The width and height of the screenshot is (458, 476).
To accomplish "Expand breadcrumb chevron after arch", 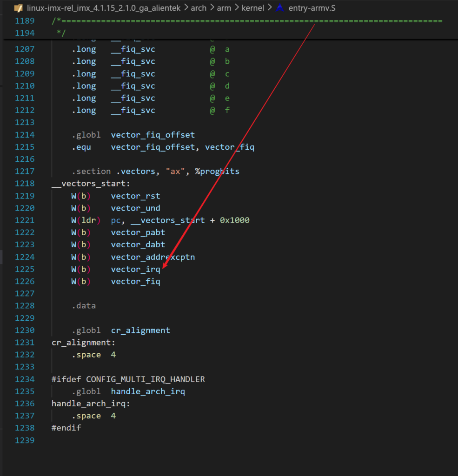I will [212, 8].
